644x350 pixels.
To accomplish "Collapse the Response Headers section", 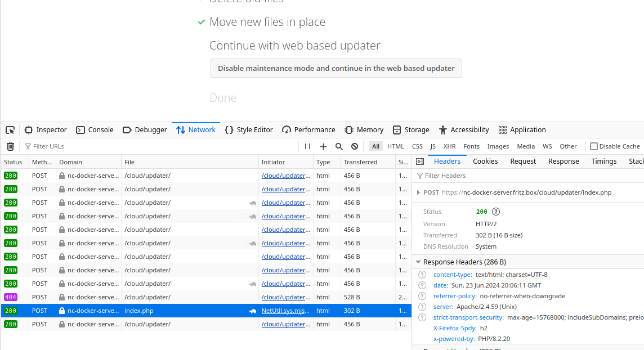I will (x=418, y=262).
